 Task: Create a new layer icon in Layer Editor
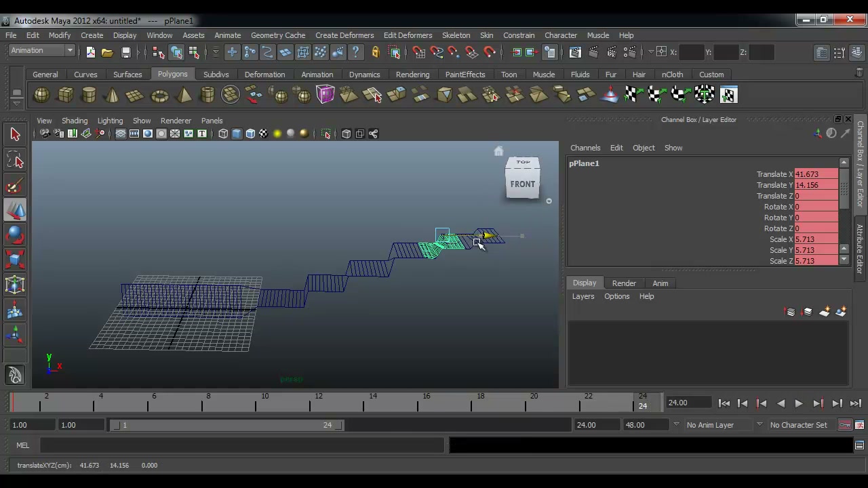click(x=825, y=312)
